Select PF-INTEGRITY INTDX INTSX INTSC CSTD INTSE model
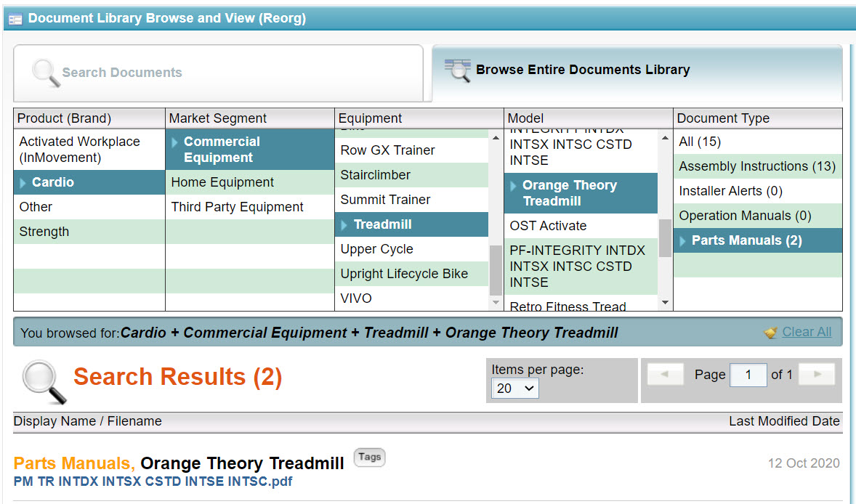This screenshot has width=856, height=504. [x=581, y=267]
